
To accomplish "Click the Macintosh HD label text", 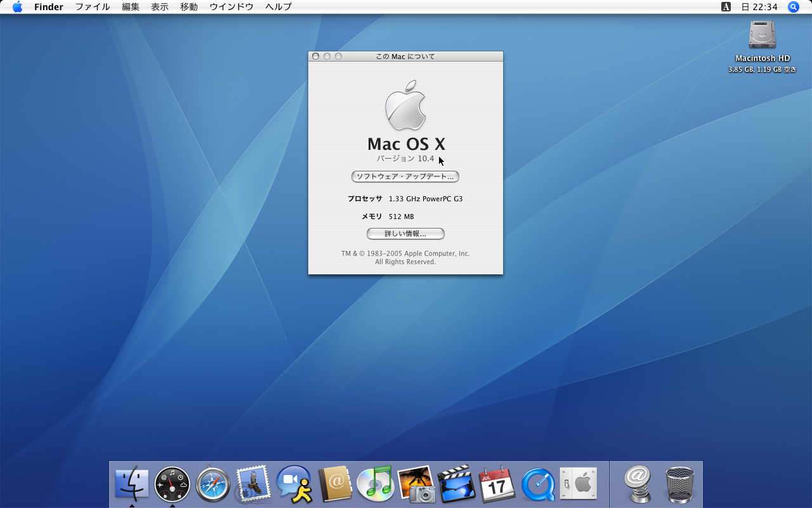I will click(x=763, y=58).
